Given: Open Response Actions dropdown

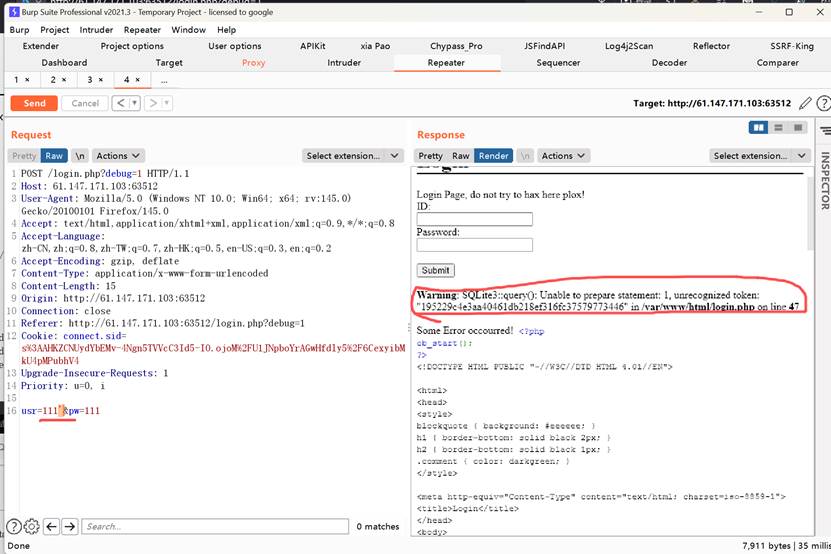Looking at the screenshot, I should pos(563,155).
